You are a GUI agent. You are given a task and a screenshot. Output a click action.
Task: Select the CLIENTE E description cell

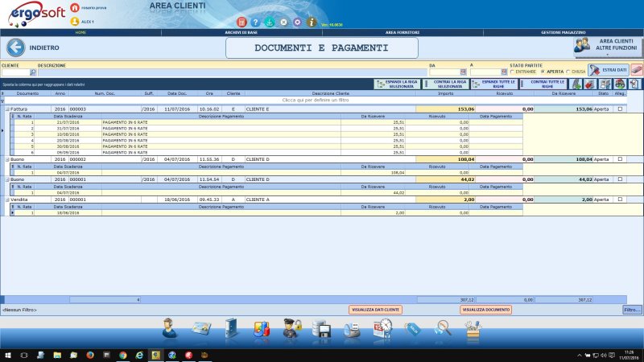pos(330,109)
